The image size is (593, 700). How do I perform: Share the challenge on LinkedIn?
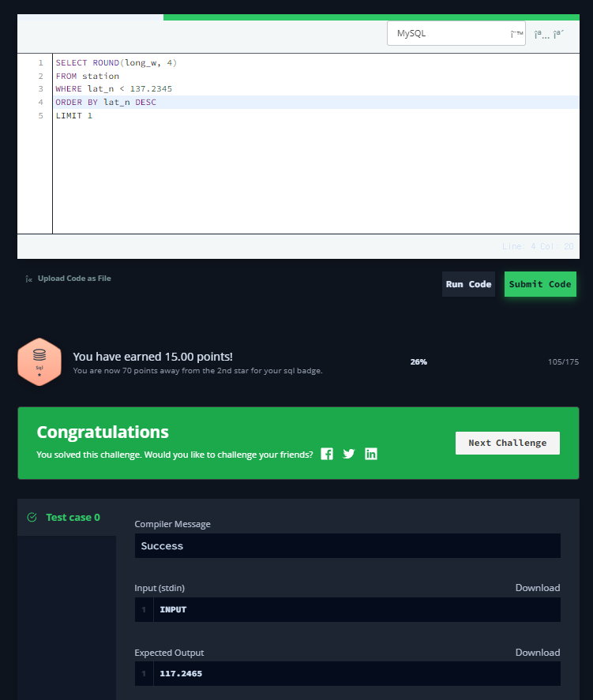(370, 454)
